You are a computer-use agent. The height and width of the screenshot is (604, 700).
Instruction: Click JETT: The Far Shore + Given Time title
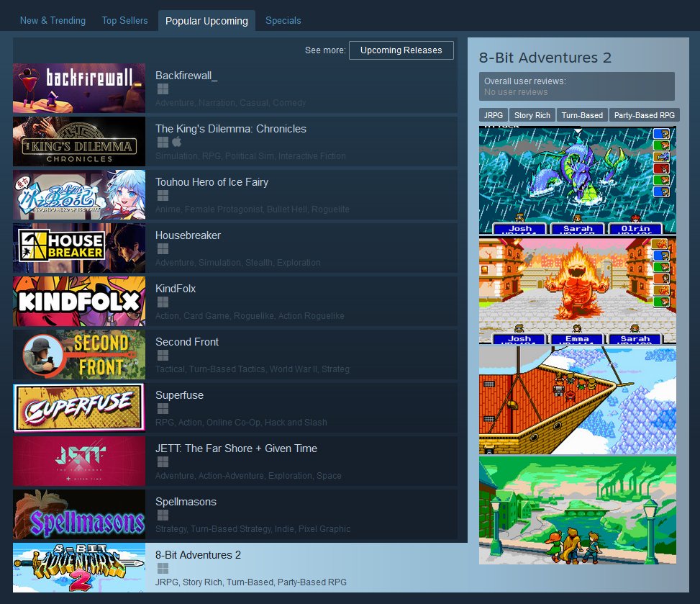coord(236,449)
